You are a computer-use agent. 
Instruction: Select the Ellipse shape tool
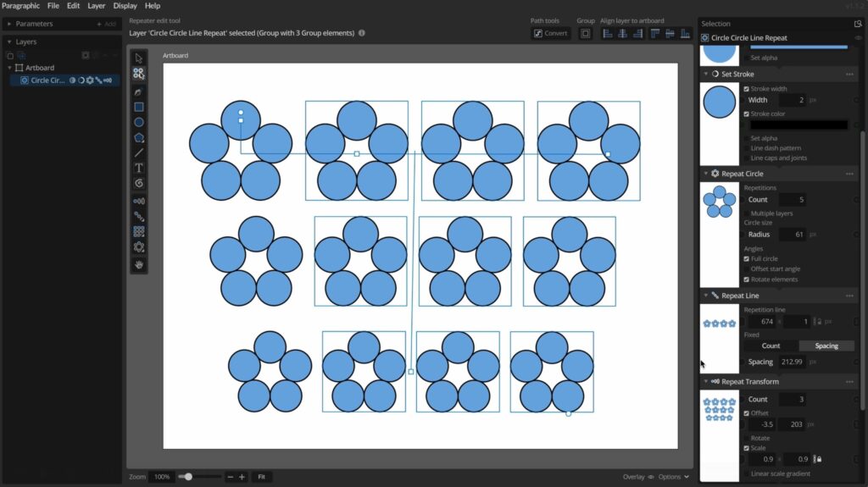point(139,122)
